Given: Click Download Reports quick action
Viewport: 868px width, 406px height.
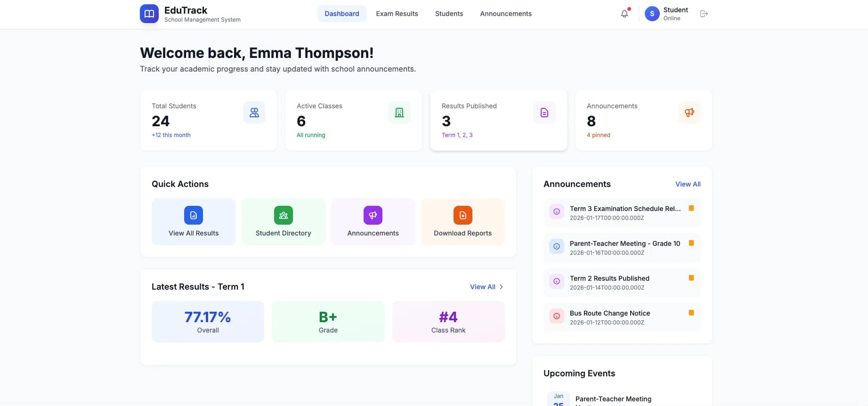Looking at the screenshot, I should (462, 222).
